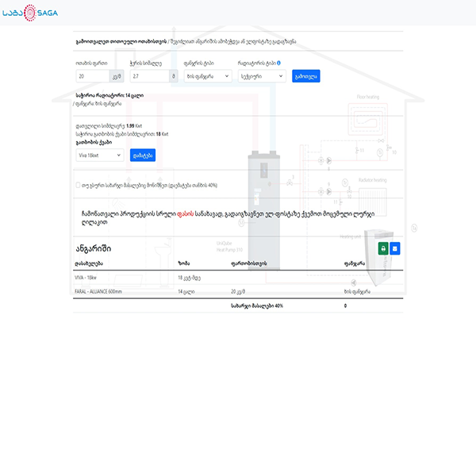This screenshot has width=476, height=476.
Task: Click the FARAL - ALLIANCE 600mm row name
Action: pos(98,291)
